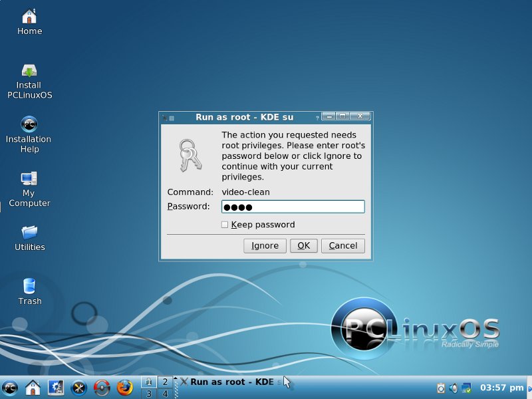Screen dimensions: 532x399
Task: Click the Ignore button
Action: [265, 245]
